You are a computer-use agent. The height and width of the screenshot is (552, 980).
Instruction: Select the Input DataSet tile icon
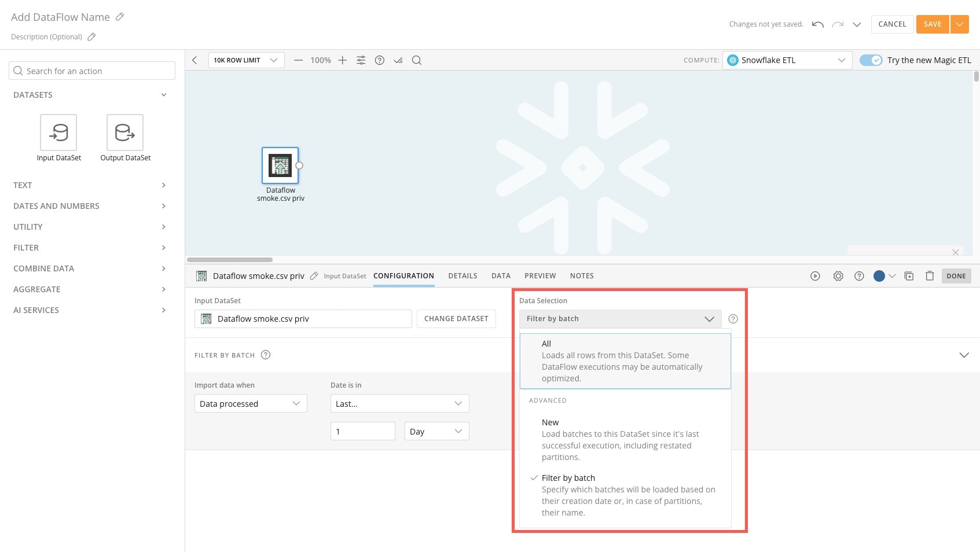[x=58, y=133]
